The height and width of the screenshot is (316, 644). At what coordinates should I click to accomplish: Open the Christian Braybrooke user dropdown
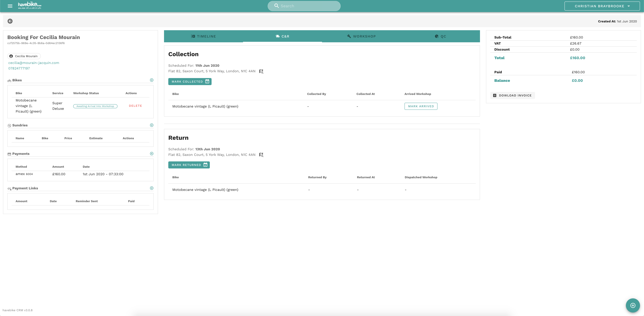(x=602, y=6)
